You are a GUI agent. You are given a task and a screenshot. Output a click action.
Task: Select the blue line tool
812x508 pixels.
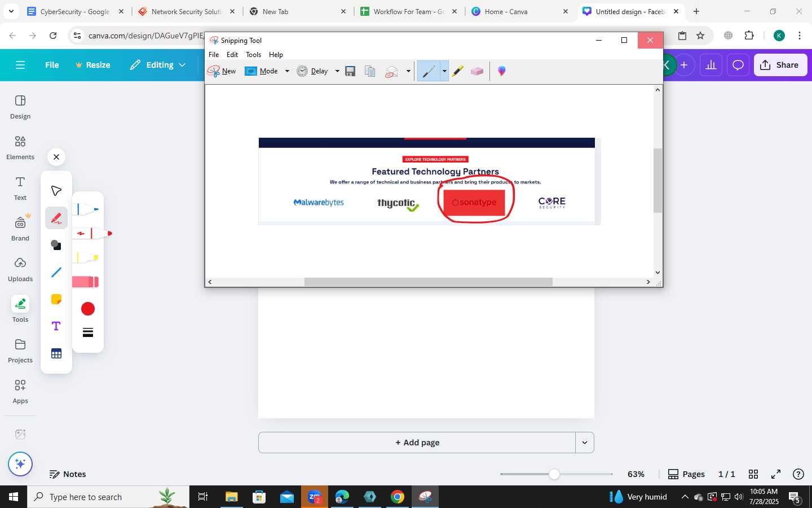[56, 272]
